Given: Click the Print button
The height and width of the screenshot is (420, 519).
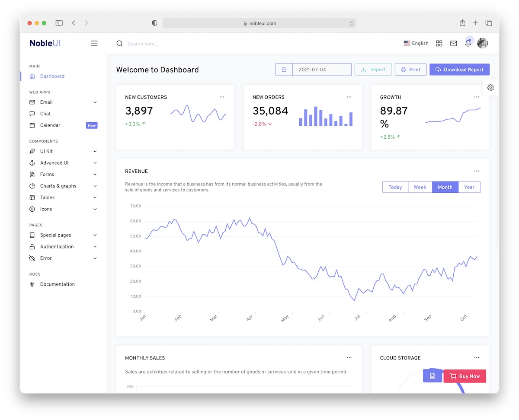Looking at the screenshot, I should coord(411,70).
